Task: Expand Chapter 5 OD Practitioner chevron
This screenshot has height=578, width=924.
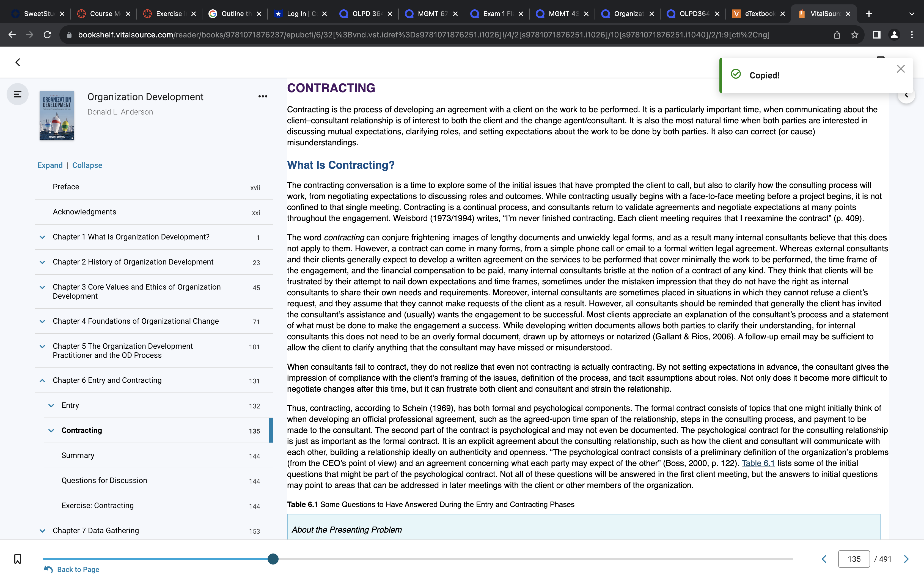Action: click(42, 346)
